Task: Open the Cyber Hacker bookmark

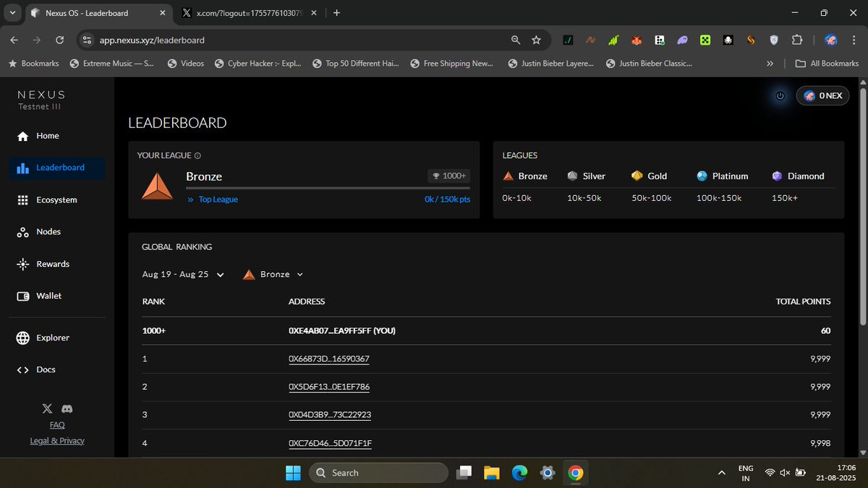Action: point(258,64)
